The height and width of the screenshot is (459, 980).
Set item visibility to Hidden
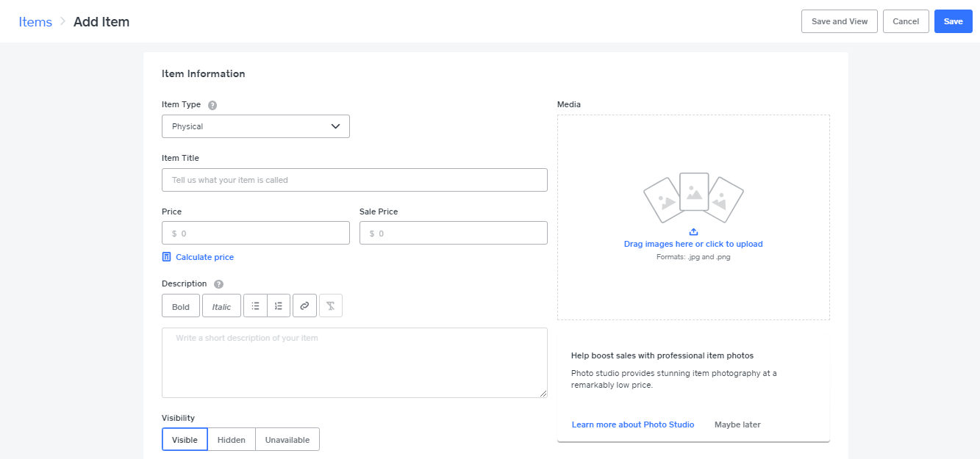pos(231,439)
